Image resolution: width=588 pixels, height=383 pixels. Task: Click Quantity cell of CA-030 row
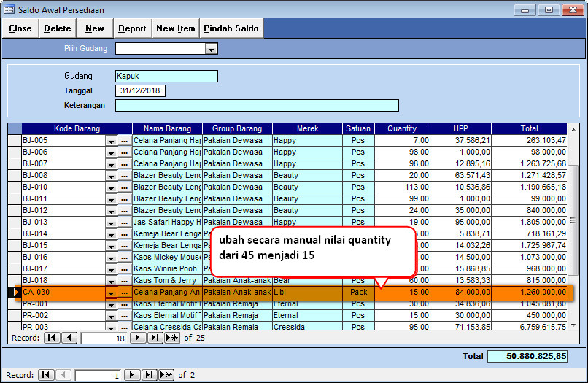tap(402, 292)
